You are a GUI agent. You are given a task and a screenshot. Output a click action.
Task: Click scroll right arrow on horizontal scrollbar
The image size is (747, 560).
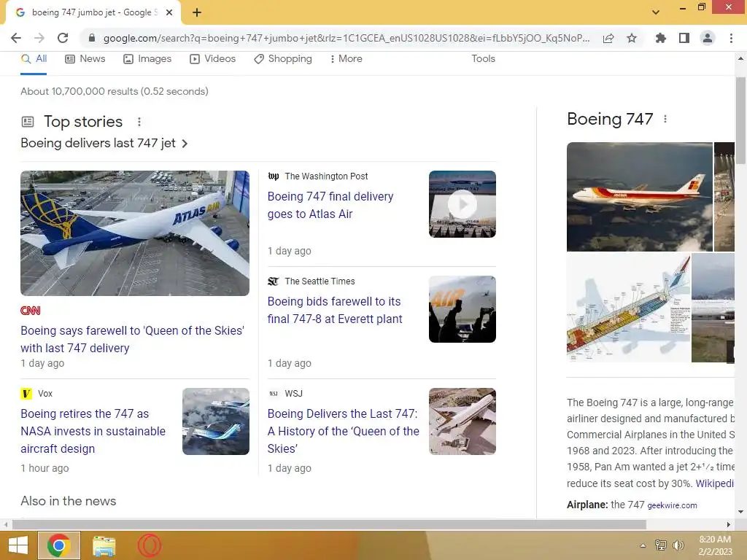coord(728,524)
